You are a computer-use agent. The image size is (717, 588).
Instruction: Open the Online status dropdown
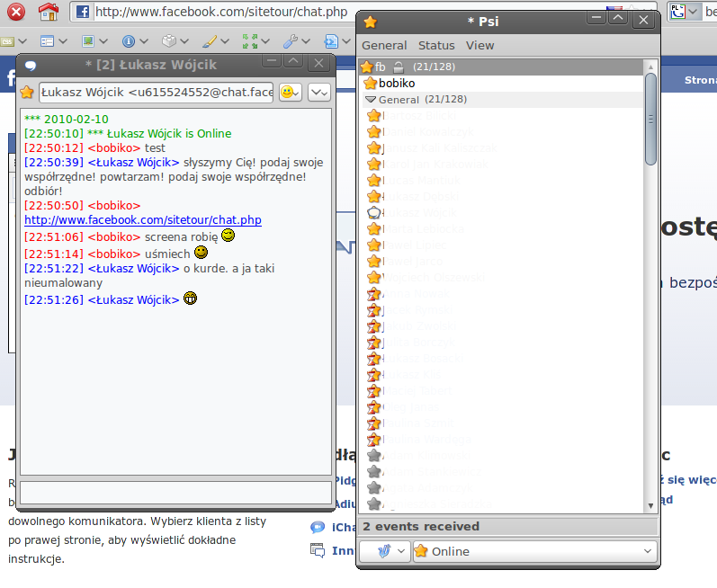pos(534,551)
